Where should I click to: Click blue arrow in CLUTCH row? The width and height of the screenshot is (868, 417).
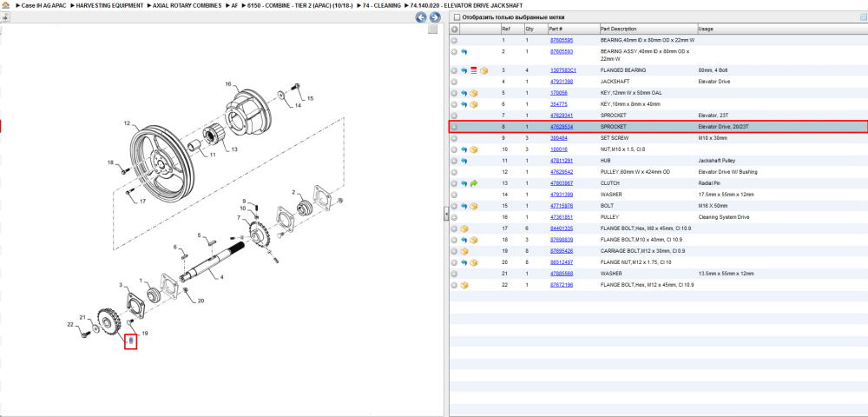(464, 183)
